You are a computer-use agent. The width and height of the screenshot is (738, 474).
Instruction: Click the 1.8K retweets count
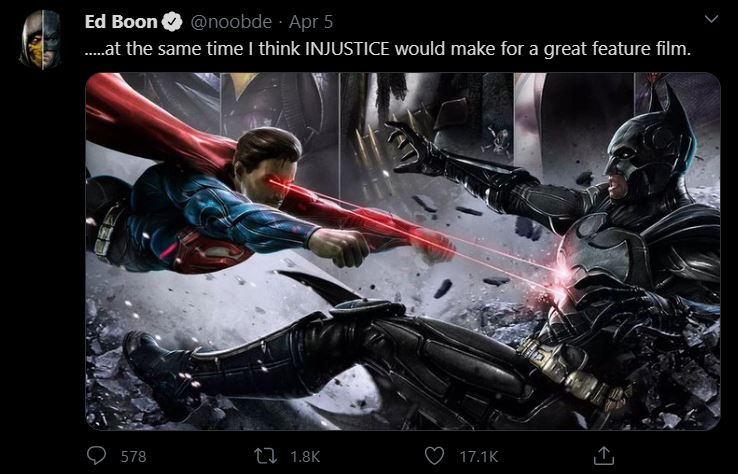tap(305, 456)
